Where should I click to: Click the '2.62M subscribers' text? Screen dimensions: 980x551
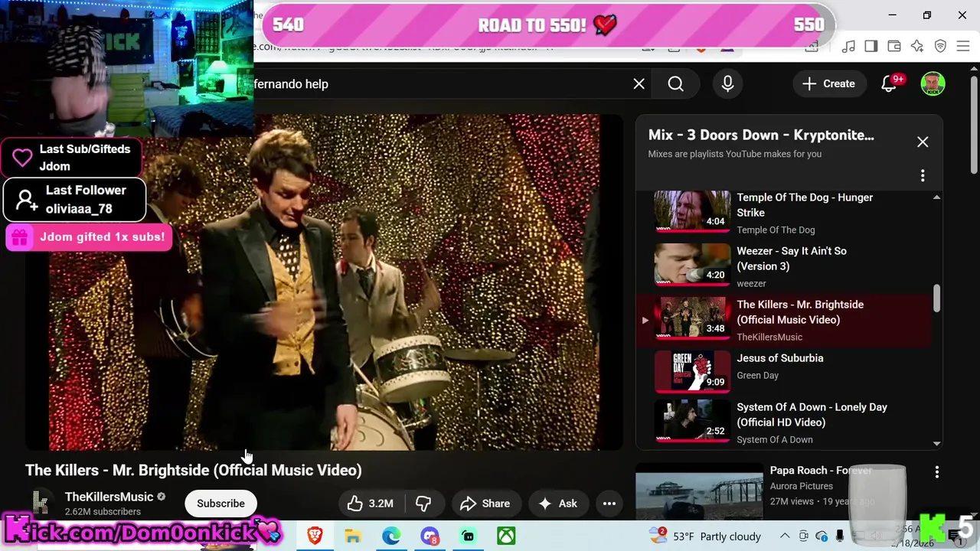coord(103,511)
